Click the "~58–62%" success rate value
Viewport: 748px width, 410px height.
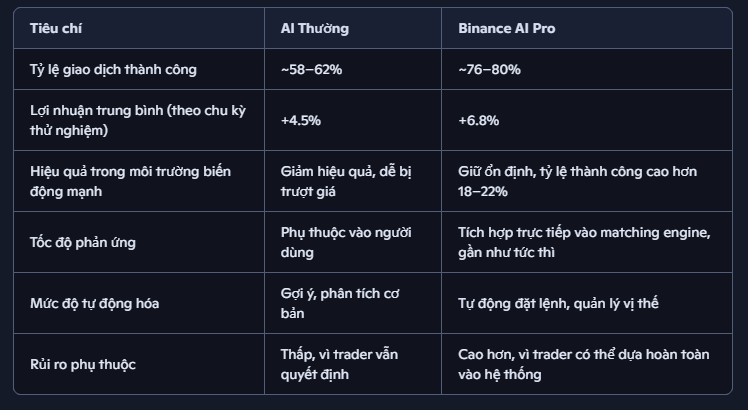[x=311, y=70]
